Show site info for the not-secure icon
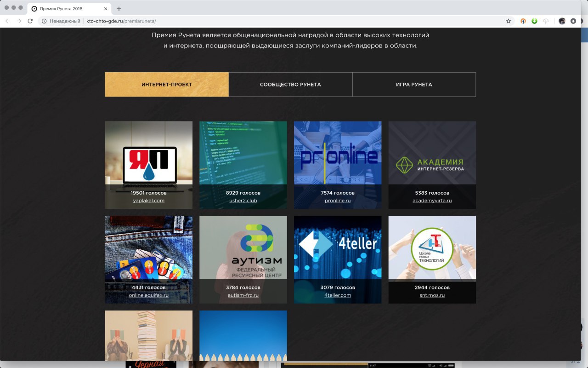 [44, 21]
